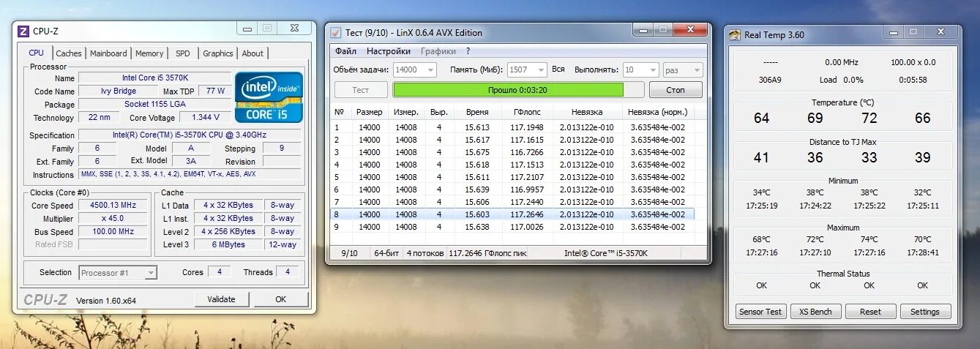Click the Вся memory link
The height and width of the screenshot is (349, 980).
pos(558,69)
